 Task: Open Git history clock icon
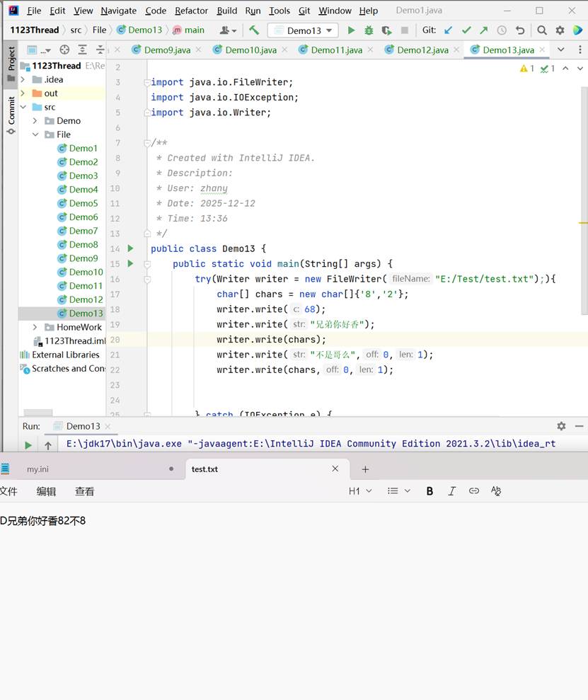502,30
